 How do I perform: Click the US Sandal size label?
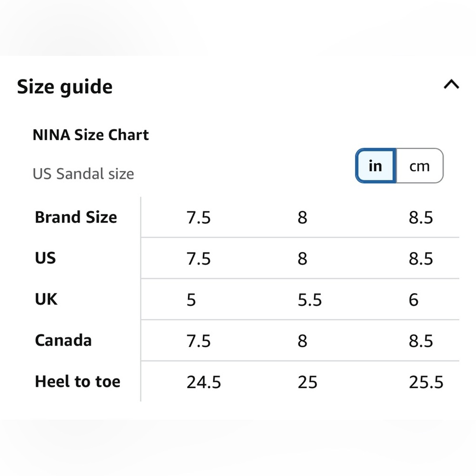coord(83,174)
